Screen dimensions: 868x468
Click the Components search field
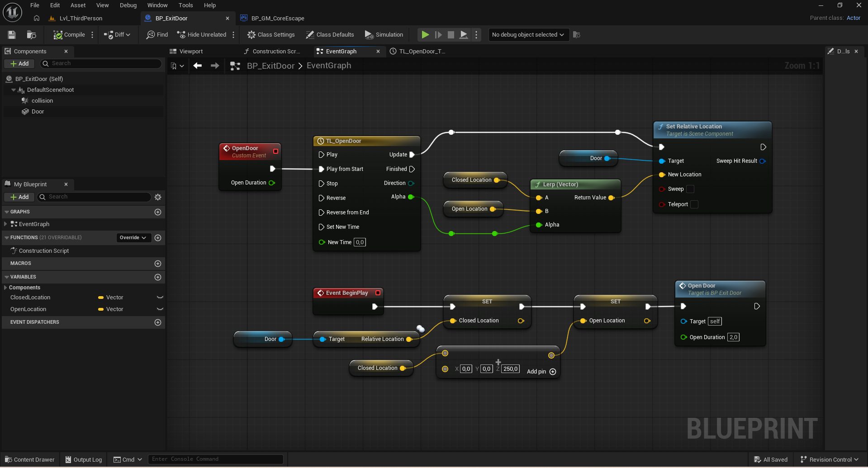101,64
